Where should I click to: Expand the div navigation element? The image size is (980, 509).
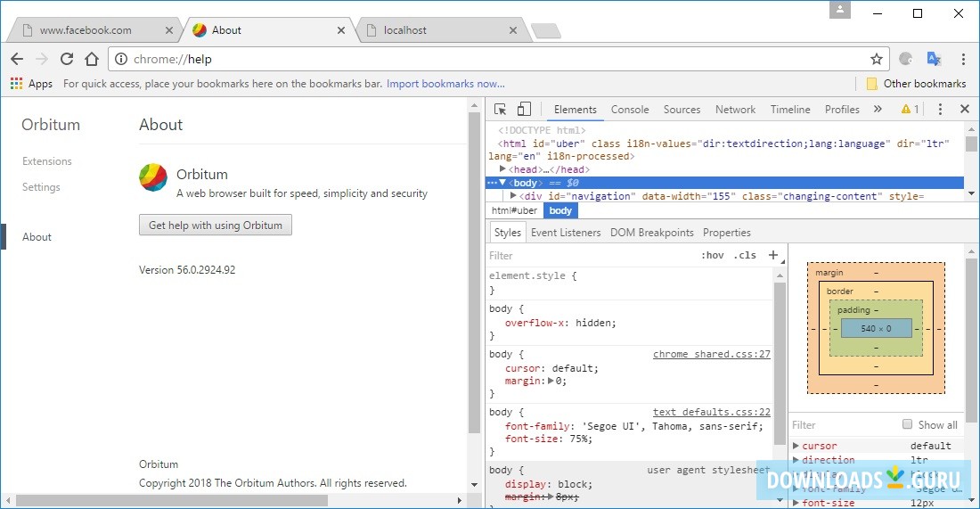pos(513,196)
